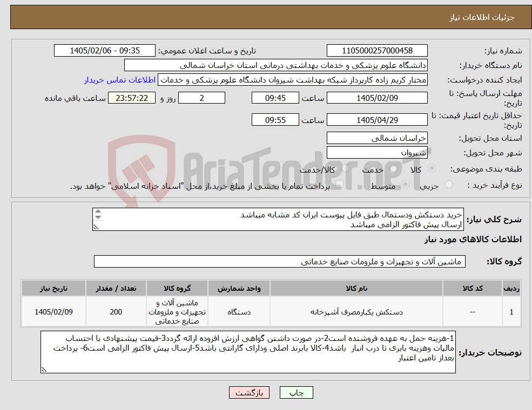Image resolution: width=532 pixels, height=410 pixels.
Task: Click the price validity date 1405/04/29 field
Action: pyautogui.click(x=377, y=120)
